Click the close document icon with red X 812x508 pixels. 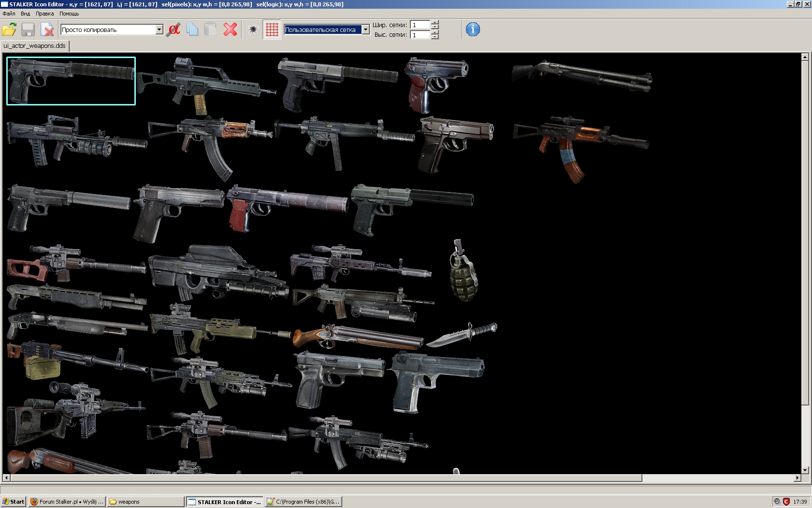pos(47,30)
